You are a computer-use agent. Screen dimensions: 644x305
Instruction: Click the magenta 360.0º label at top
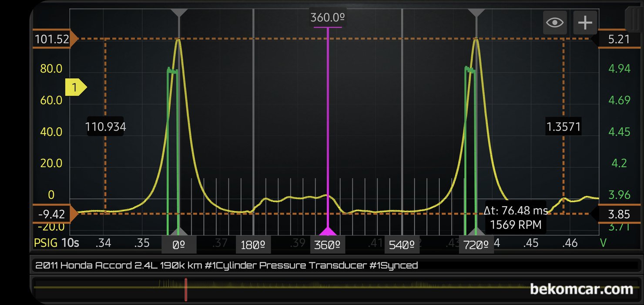(328, 17)
